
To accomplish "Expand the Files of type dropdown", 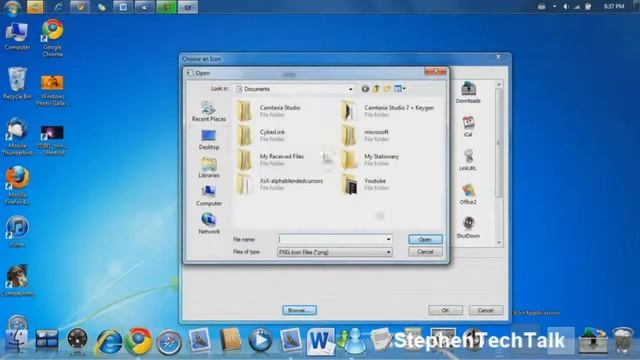I will point(389,252).
